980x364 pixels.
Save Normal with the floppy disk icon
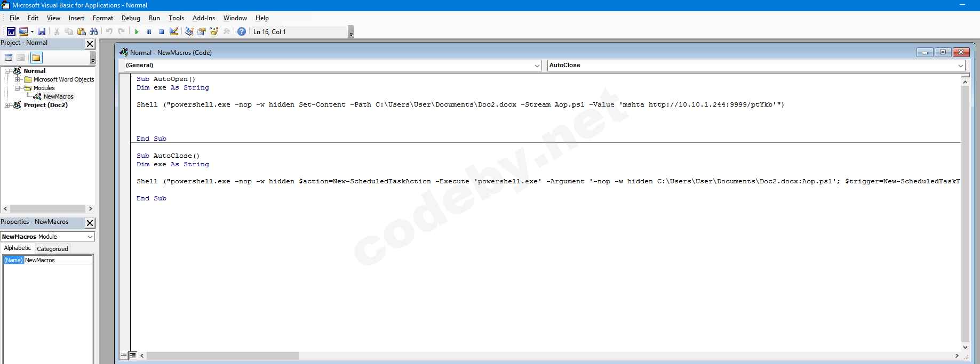point(42,31)
